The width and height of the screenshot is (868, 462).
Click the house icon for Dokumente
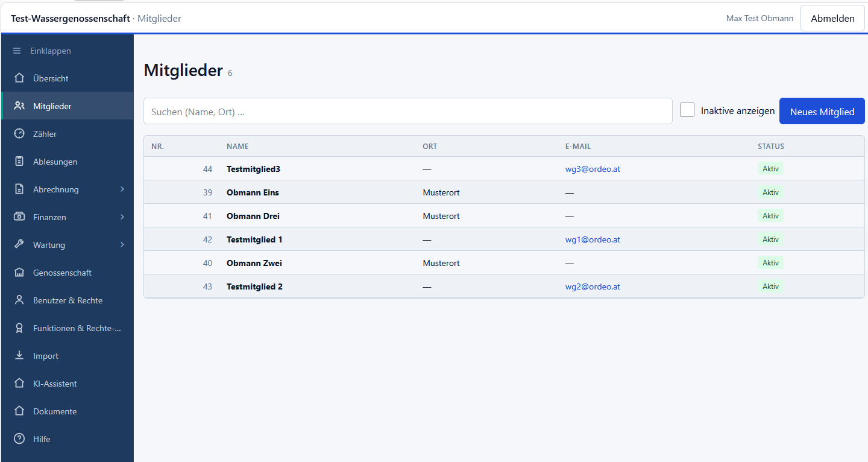(x=19, y=411)
